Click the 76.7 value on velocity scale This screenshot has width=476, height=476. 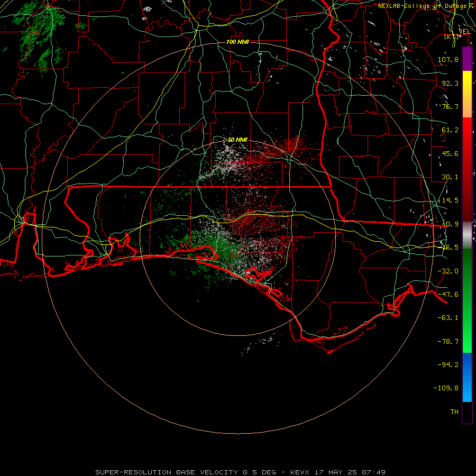450,106
